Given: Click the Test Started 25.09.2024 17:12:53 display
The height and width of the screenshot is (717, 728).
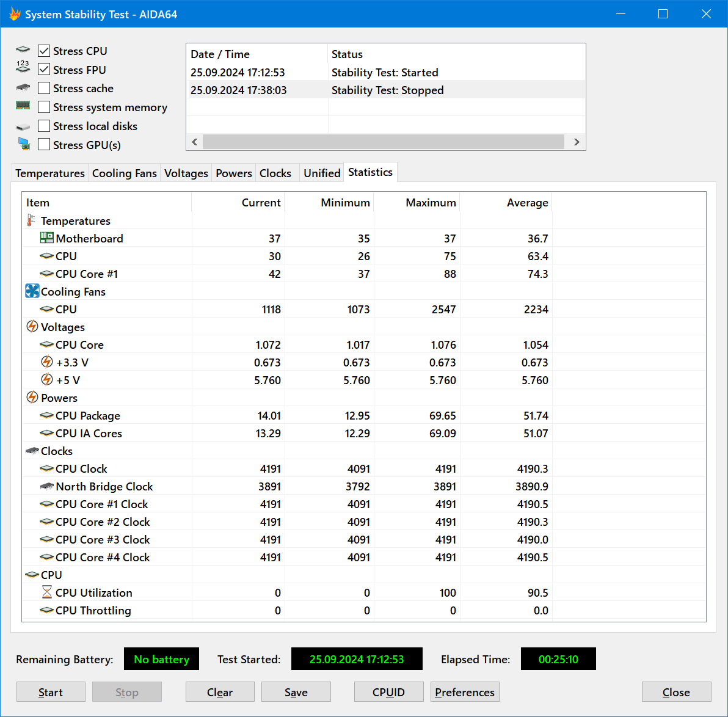Looking at the screenshot, I should 357,659.
